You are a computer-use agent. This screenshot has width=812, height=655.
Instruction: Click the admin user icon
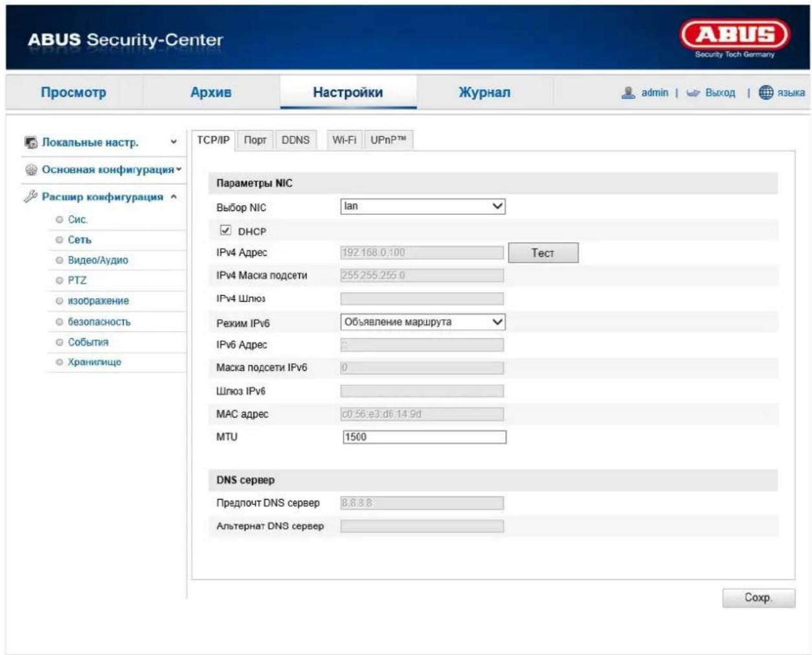(x=627, y=93)
